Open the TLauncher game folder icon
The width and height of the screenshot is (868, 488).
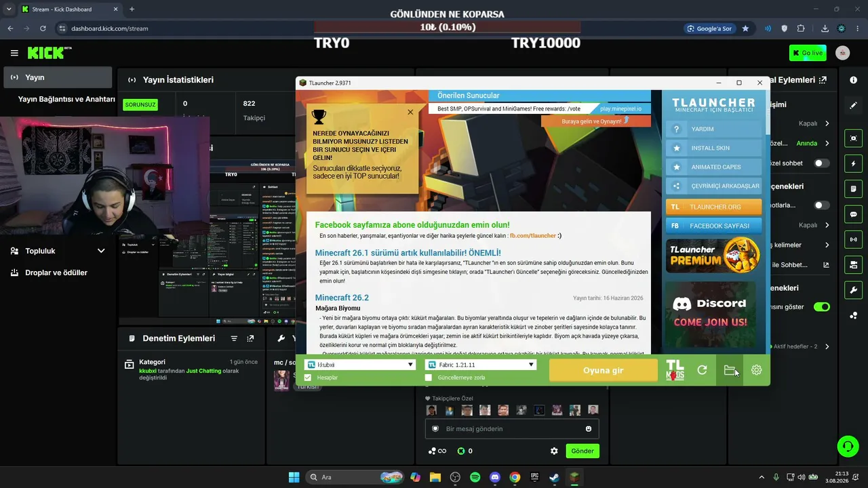(x=730, y=370)
